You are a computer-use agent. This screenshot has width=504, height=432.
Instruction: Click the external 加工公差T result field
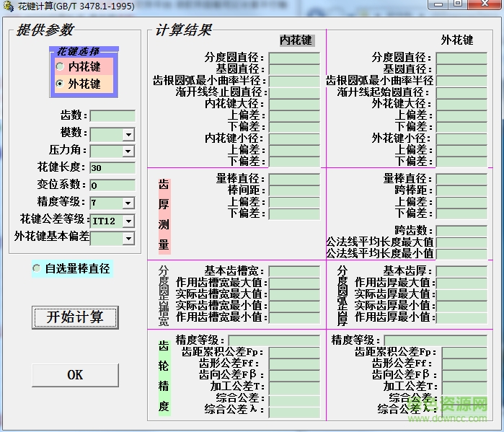(464, 387)
